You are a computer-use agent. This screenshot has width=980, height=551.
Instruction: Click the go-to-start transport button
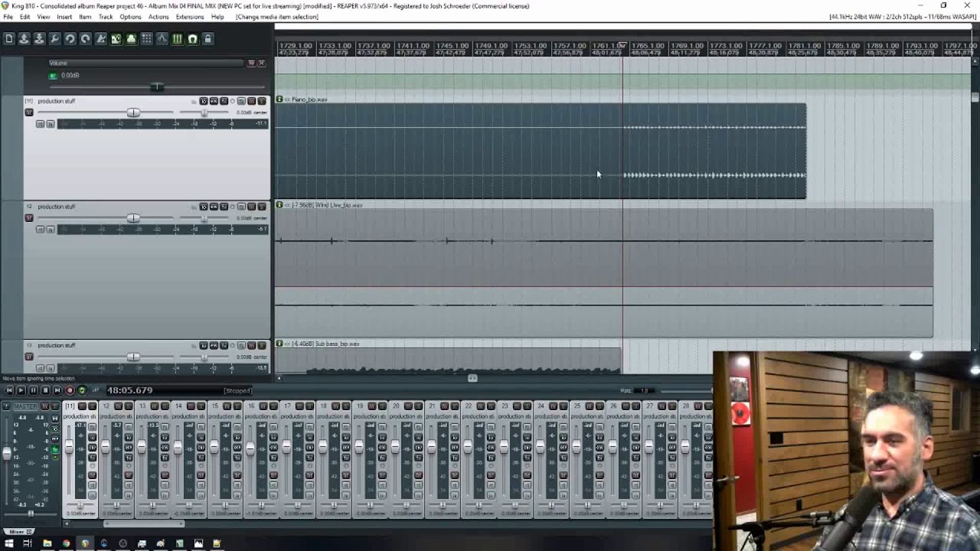[x=8, y=390]
